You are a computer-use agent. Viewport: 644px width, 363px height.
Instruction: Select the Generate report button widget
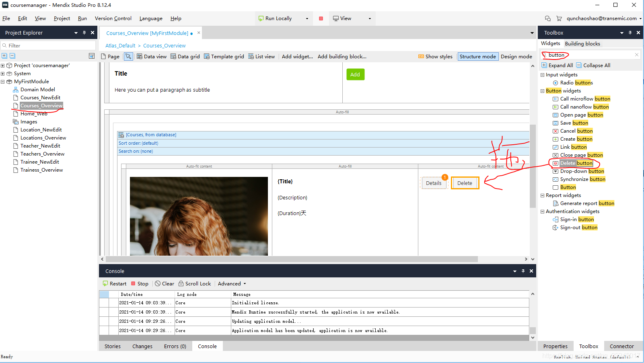pos(584,203)
